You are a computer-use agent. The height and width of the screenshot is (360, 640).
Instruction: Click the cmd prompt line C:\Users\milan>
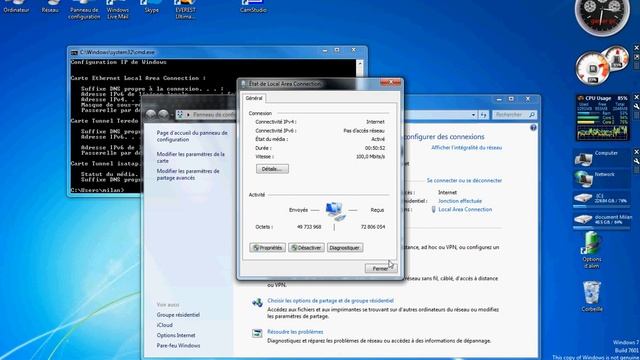tap(97, 190)
